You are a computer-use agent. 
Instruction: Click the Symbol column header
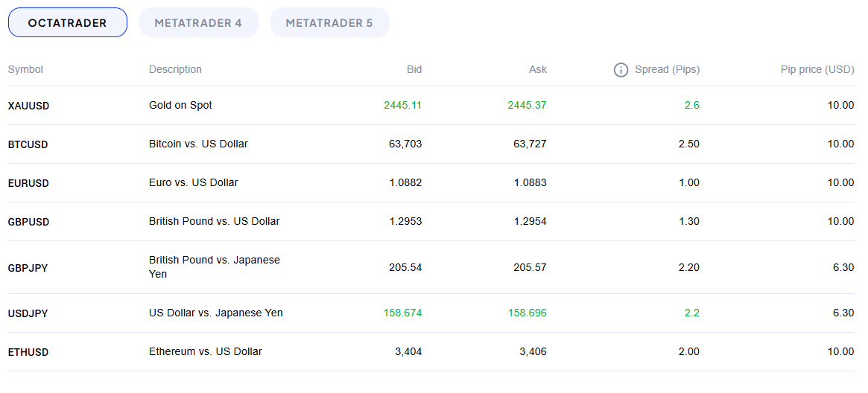coord(25,70)
